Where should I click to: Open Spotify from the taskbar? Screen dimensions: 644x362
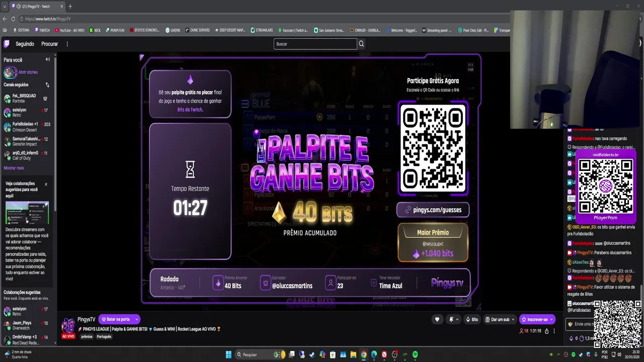pos(415,354)
